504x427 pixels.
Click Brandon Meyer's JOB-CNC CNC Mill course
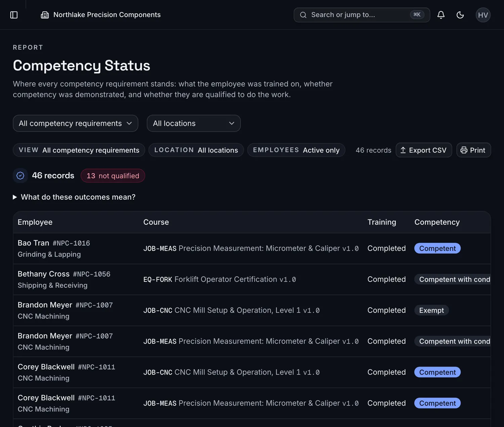click(x=232, y=310)
